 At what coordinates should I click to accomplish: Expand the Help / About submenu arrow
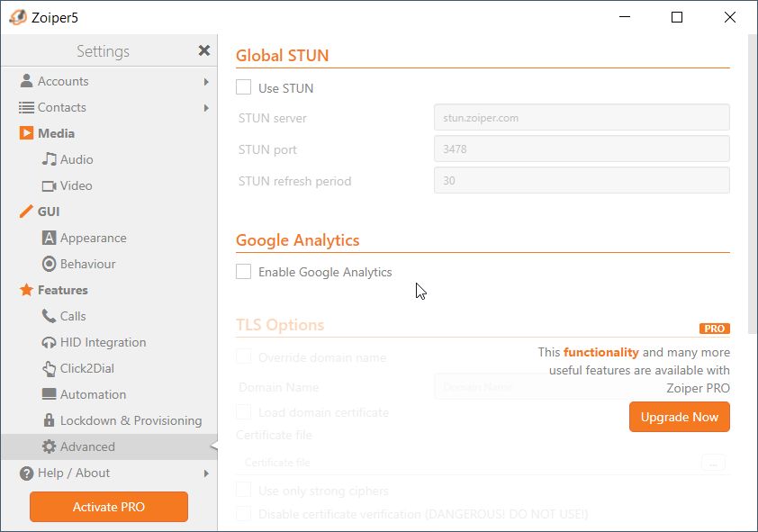point(206,473)
